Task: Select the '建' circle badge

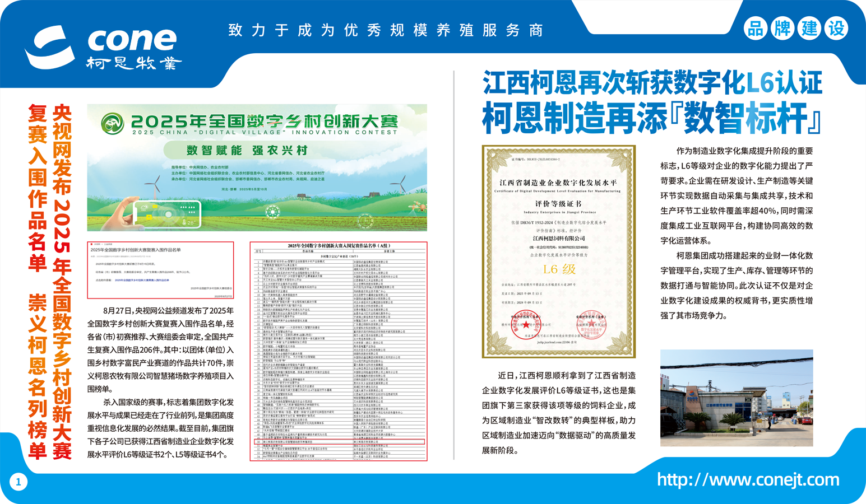Action: coord(810,28)
